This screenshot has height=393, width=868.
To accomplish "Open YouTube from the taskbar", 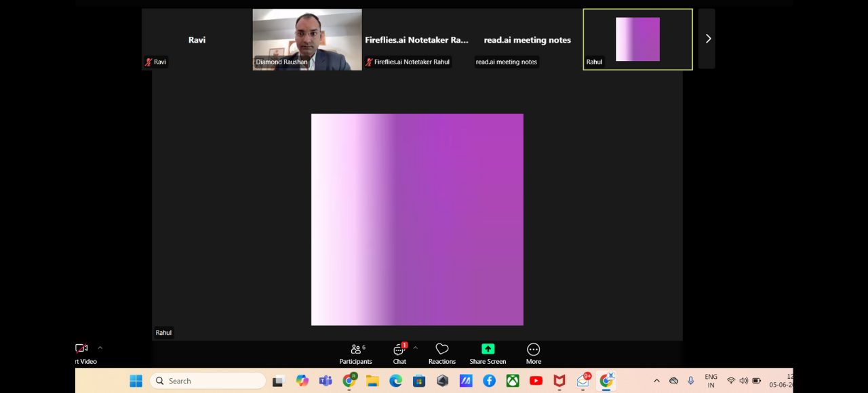I will [536, 381].
